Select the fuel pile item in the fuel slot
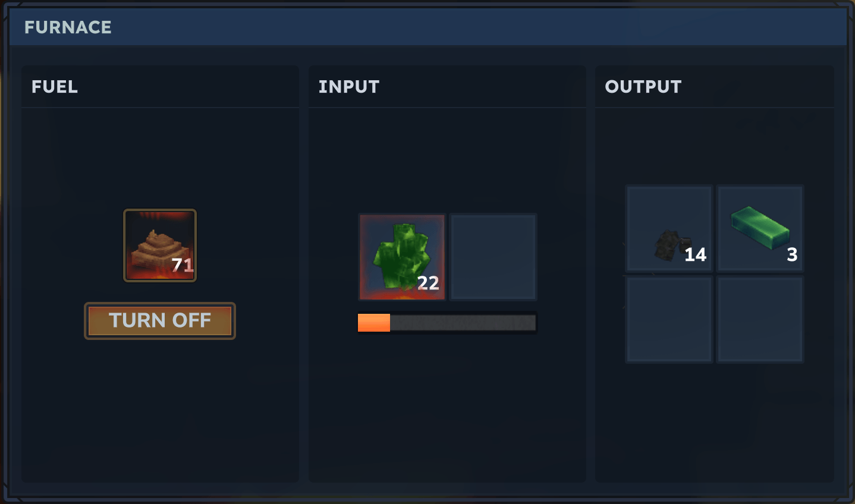Image resolution: width=855 pixels, height=504 pixels. (159, 245)
